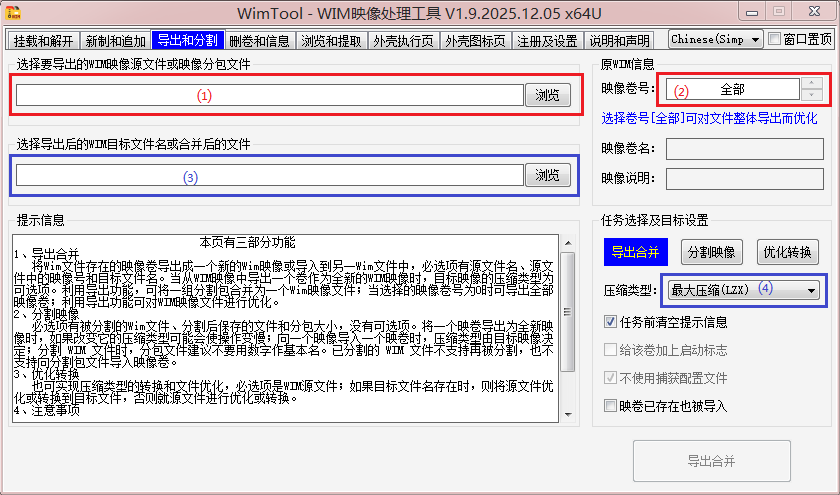
Task: Expand the 压缩类型 compression dropdown
Action: click(x=810, y=290)
